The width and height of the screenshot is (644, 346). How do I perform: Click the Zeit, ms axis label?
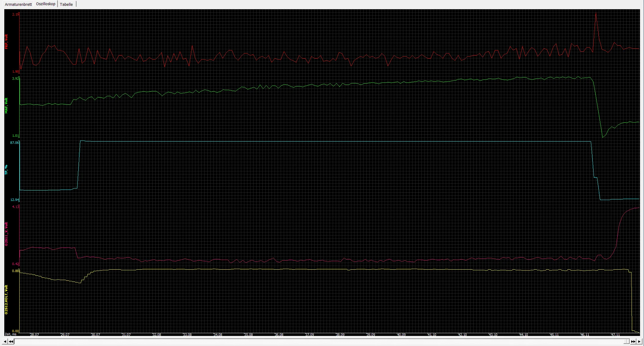coord(11,334)
